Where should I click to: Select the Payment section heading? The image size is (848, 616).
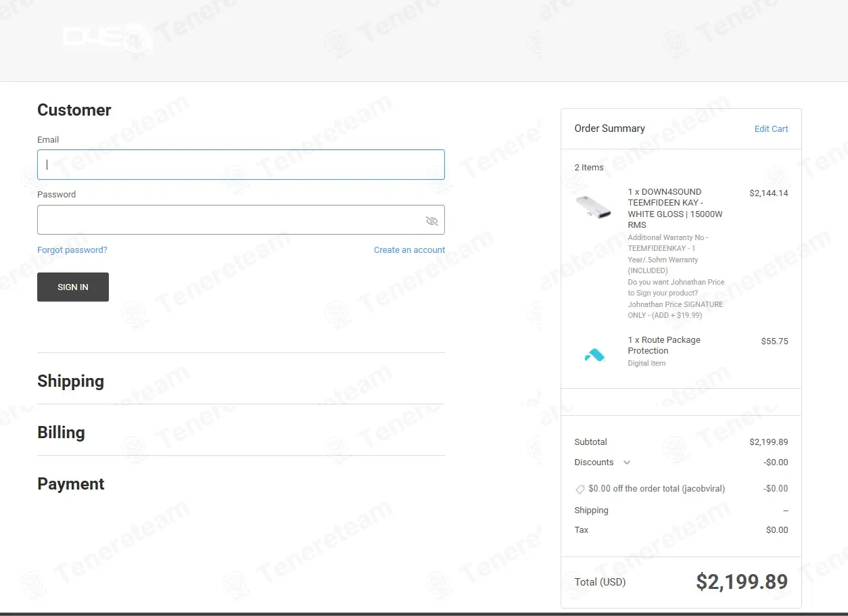[71, 484]
